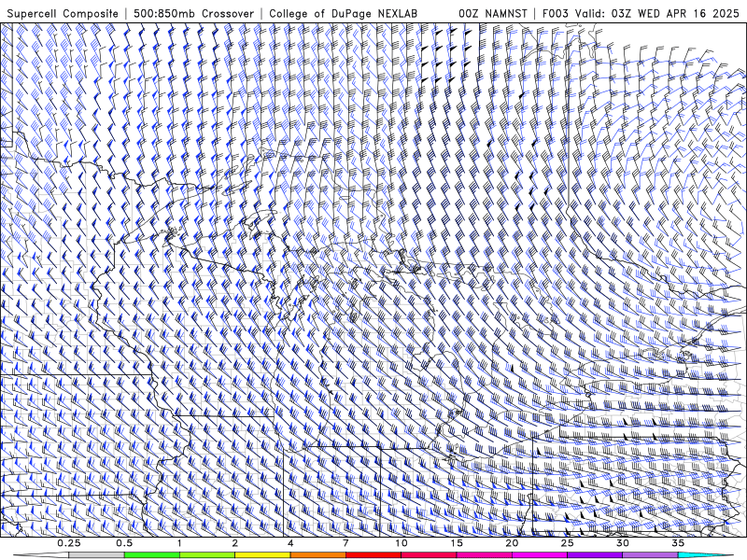
Task: Click the "500:850mb Crossover" header label
Action: (194, 14)
